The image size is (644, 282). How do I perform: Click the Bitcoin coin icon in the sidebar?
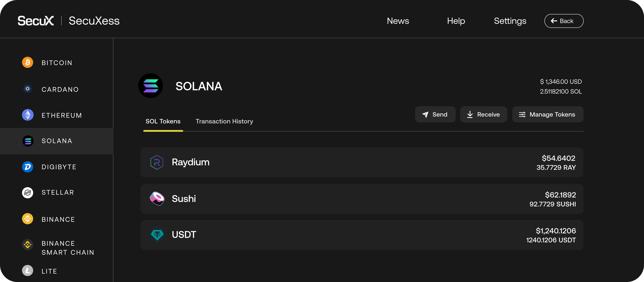(x=27, y=63)
